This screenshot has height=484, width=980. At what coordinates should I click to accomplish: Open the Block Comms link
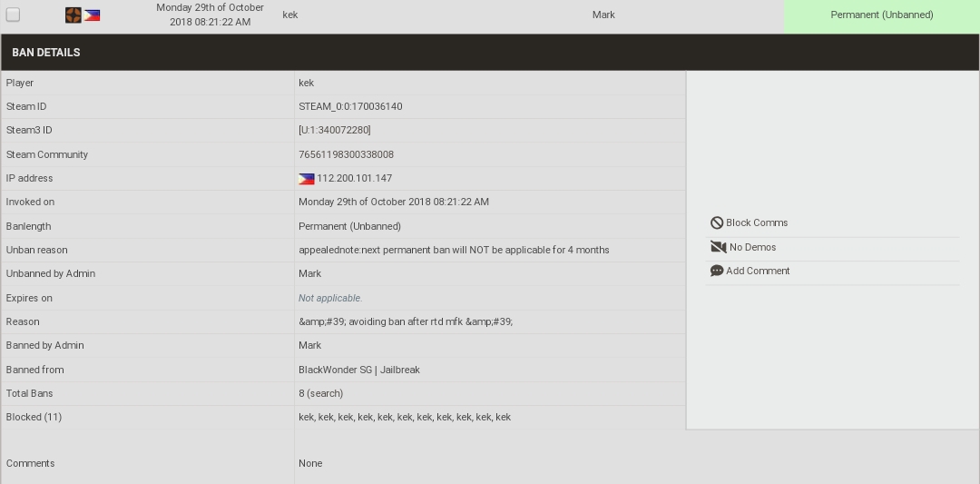pyautogui.click(x=757, y=222)
